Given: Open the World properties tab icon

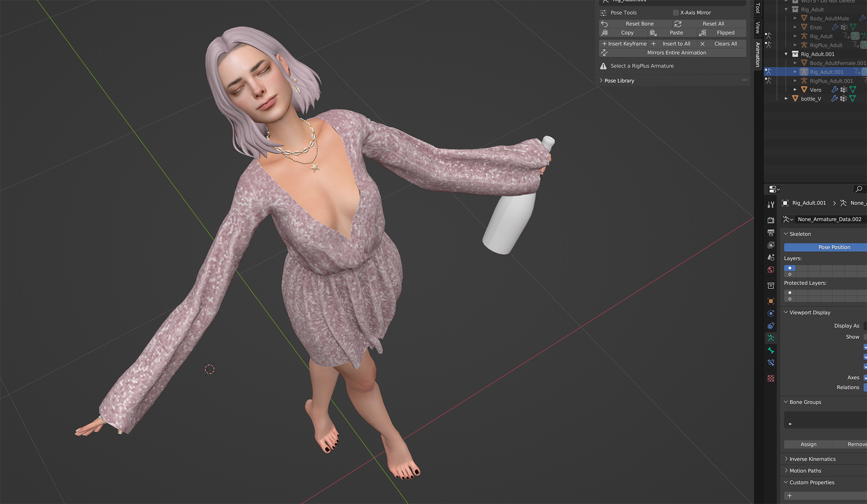Looking at the screenshot, I should click(x=771, y=270).
